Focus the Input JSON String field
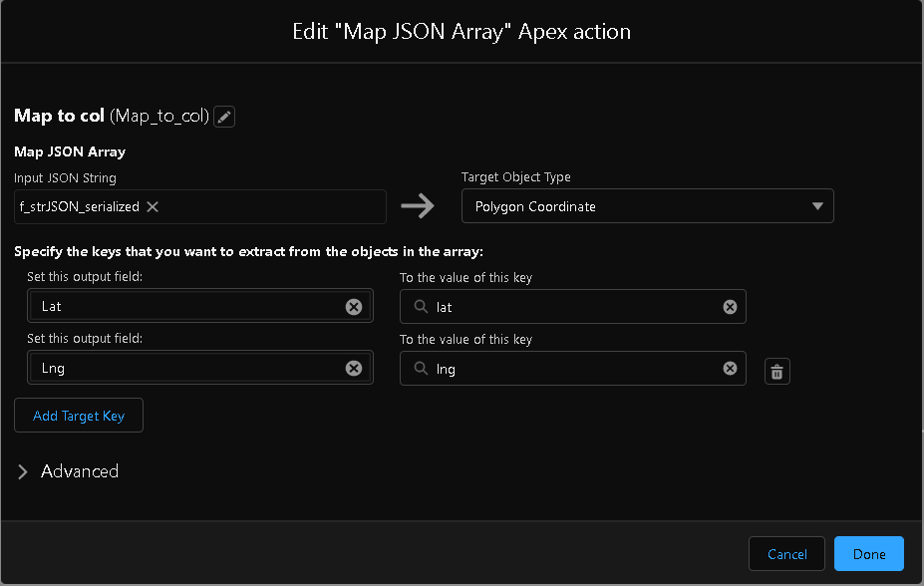Viewport: 924px width, 586px height. (x=199, y=206)
